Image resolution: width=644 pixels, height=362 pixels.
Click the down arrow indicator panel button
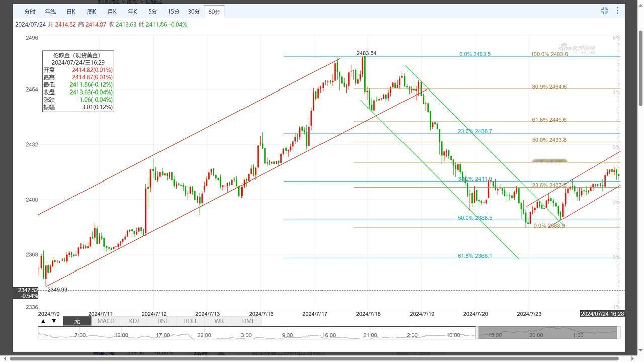point(54,321)
